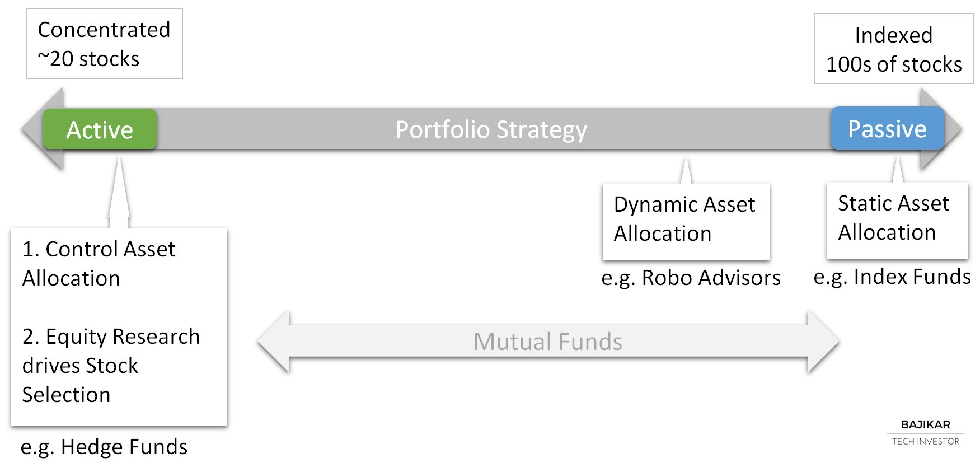The height and width of the screenshot is (467, 980).
Task: Click the e.g. Index Funds text
Action: click(892, 277)
